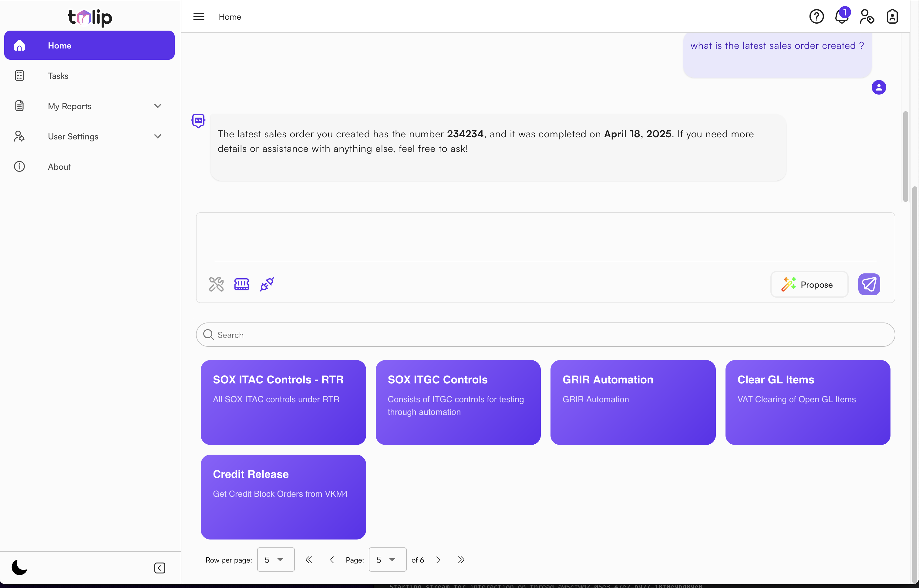Click the user-tag icon in the top bar
Viewport: 919px width, 588px height.
click(x=867, y=16)
